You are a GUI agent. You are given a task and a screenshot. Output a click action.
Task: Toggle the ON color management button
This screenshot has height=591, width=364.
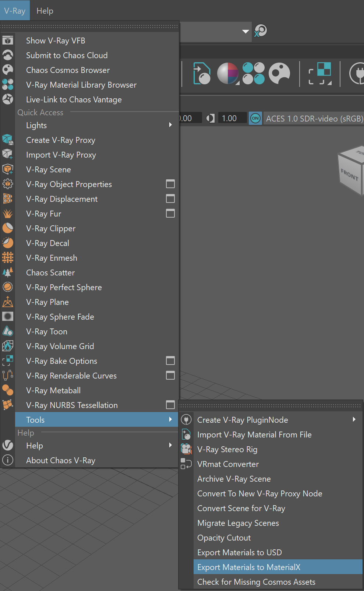255,118
